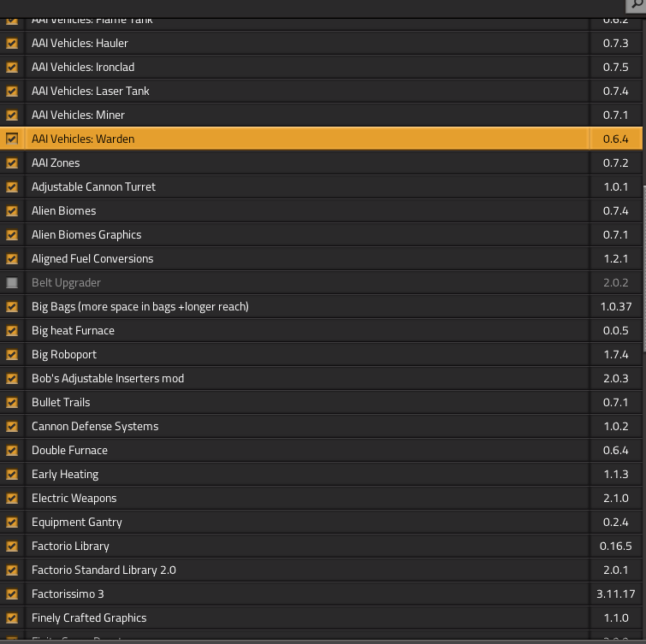Toggle the AAI Vehicles: Warden checkbox

point(12,139)
